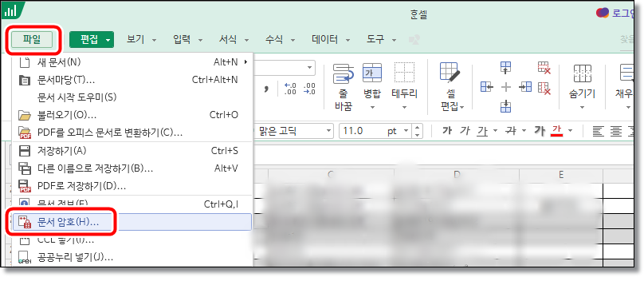This screenshot has height=289, width=644.
Task: Click the decrease decimal places icon
Action: tap(309, 89)
